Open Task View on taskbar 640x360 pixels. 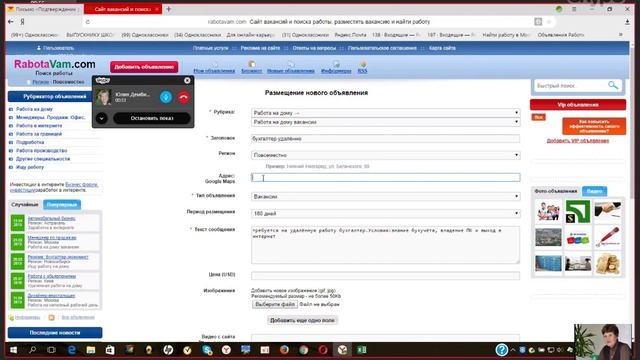[51, 350]
